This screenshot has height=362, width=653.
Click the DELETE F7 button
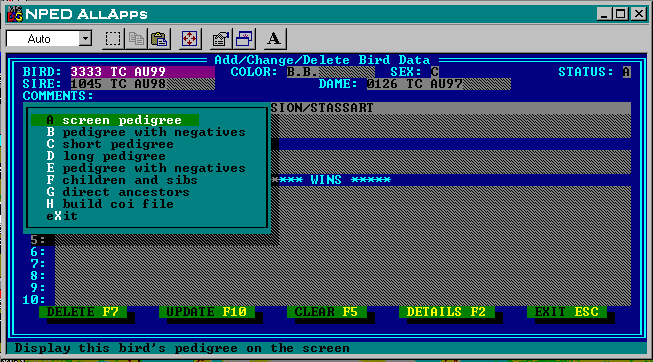point(83,312)
